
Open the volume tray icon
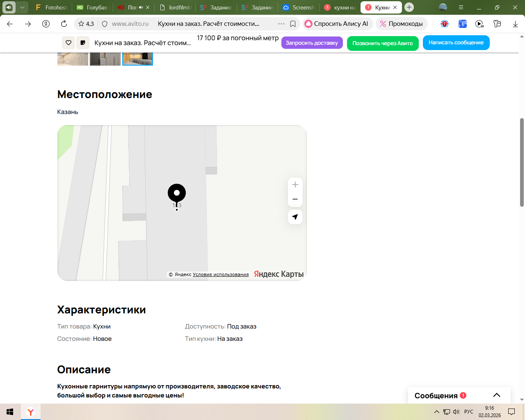coord(456,412)
